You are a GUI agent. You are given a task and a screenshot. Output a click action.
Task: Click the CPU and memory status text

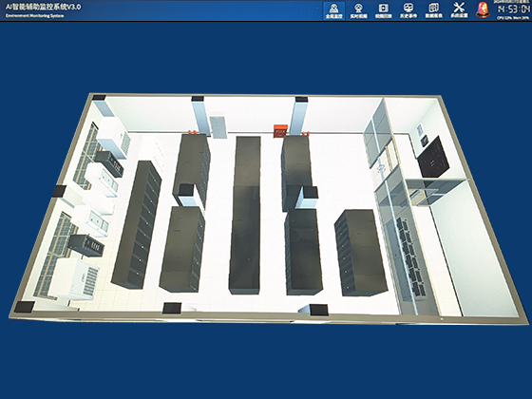click(x=513, y=18)
